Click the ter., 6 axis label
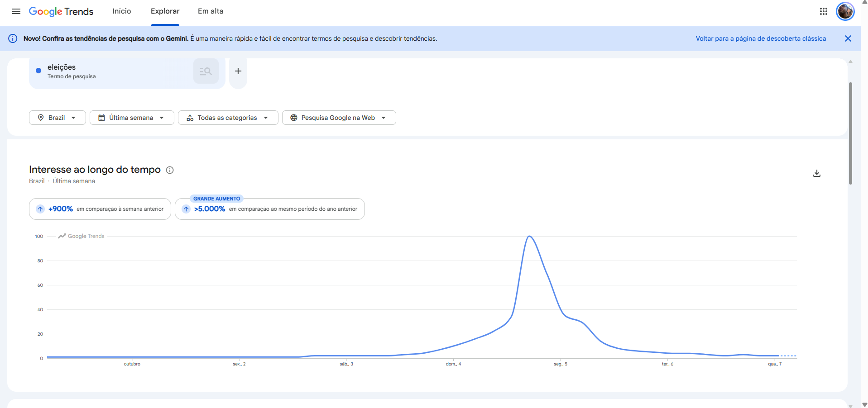Screen dimensions: 868x408 667,364
